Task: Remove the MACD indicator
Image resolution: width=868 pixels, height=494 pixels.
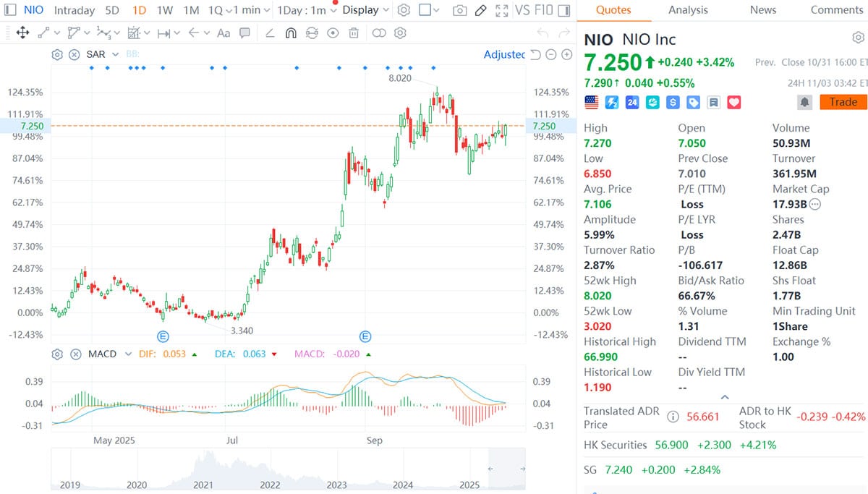Action: (76, 354)
